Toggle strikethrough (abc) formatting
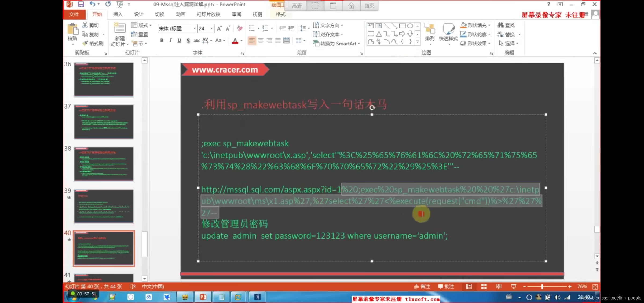The height and width of the screenshot is (303, 644). point(197,41)
